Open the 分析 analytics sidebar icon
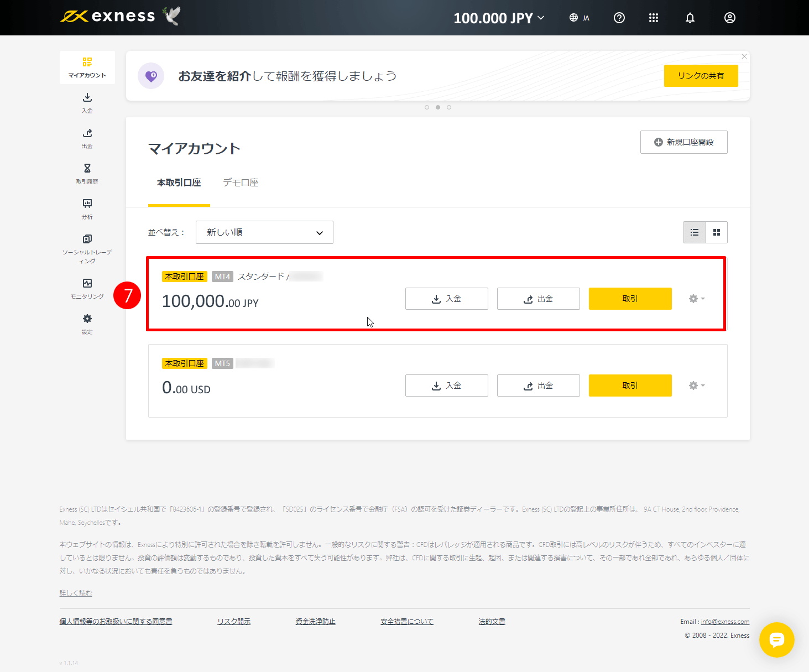 [x=87, y=209]
